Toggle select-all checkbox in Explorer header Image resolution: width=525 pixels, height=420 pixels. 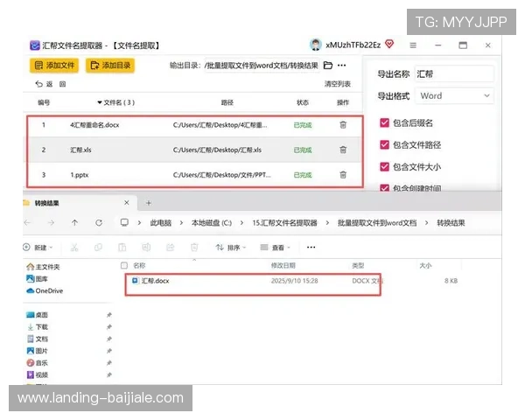pyautogui.click(x=124, y=266)
